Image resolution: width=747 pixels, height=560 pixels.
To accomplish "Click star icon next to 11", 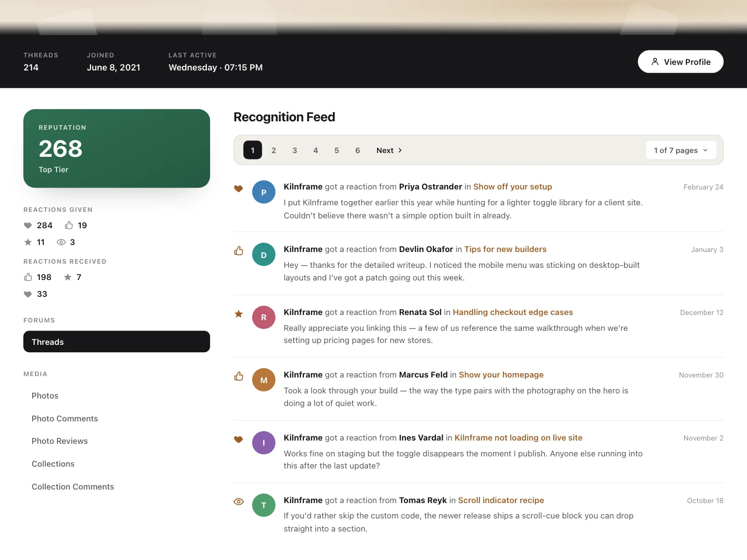I will [x=28, y=242].
